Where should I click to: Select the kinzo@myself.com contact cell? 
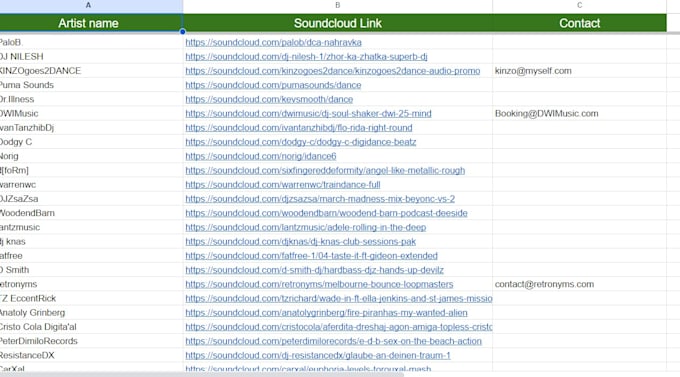[x=579, y=71]
